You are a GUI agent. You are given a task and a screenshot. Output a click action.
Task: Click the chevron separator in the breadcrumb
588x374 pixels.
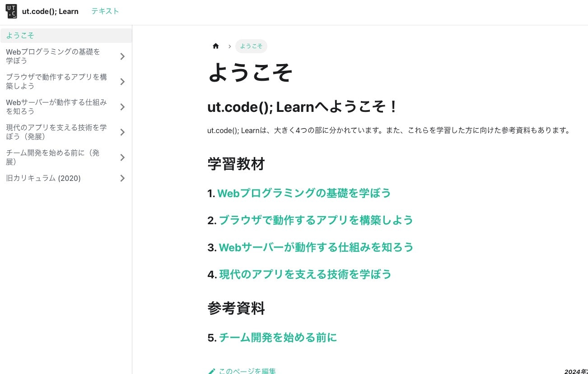click(x=230, y=46)
